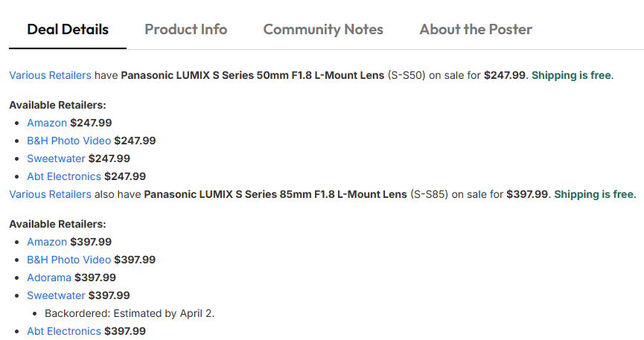This screenshot has width=644, height=340.
Task: Open Sweetwater link for $397.99 deal
Action: pos(56,295)
